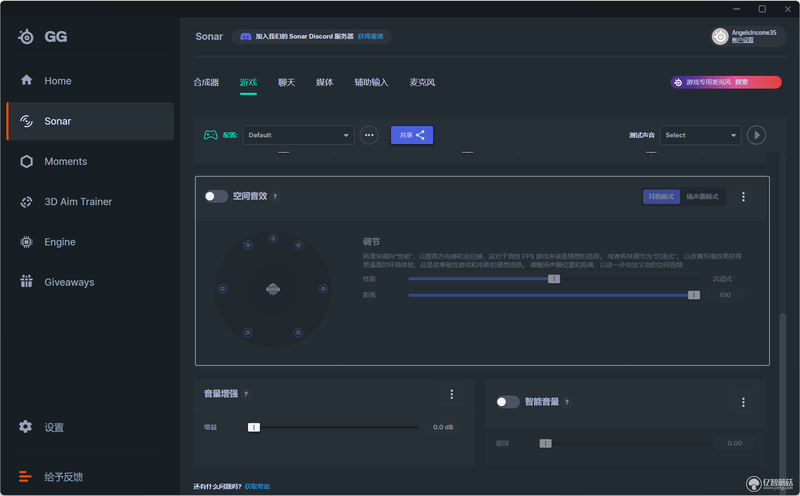Adjust the 级别 slider handle
800x496 pixels.
coord(545,443)
